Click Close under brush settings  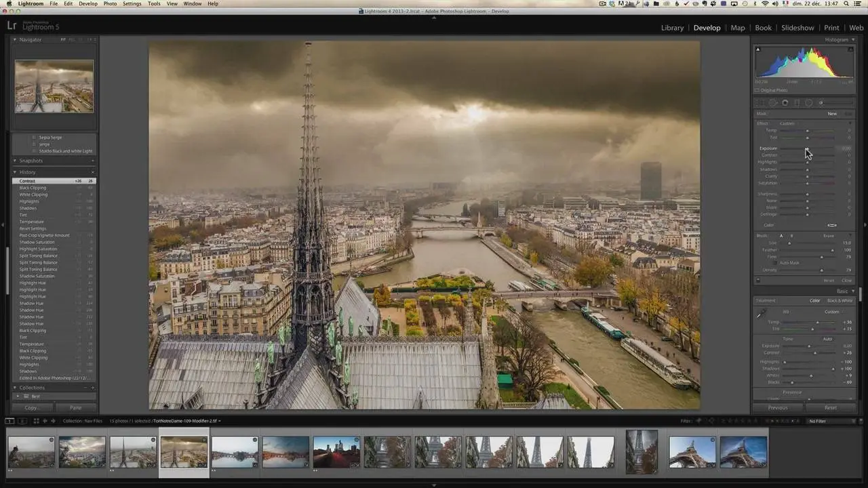[x=846, y=280]
